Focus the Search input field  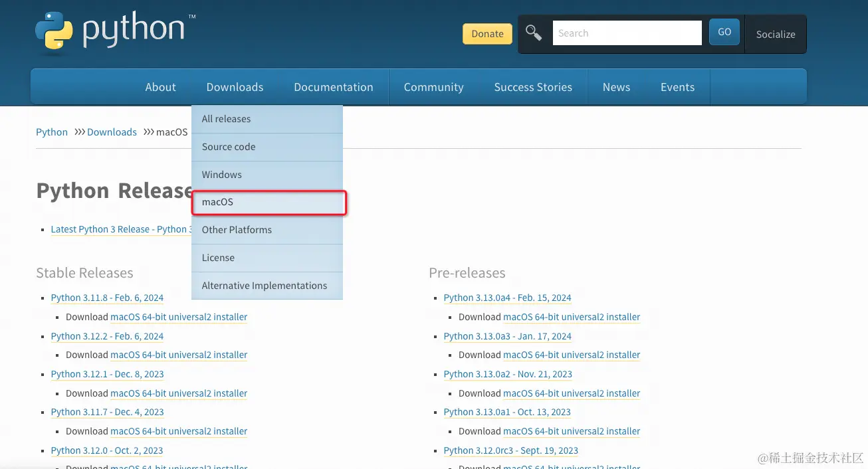(x=627, y=33)
